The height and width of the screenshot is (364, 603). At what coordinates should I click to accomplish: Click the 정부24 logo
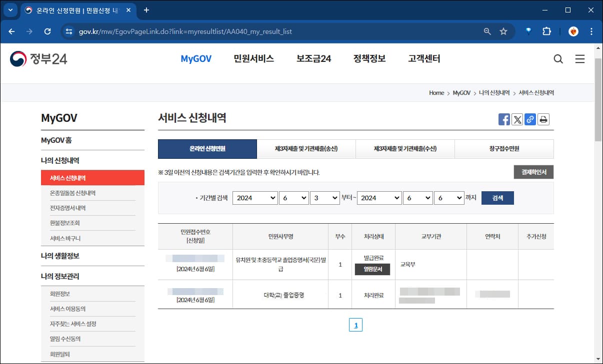point(38,58)
